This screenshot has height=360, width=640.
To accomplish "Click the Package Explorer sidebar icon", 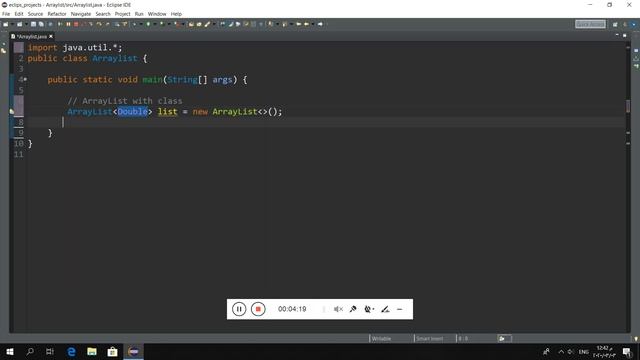I will coord(4,51).
